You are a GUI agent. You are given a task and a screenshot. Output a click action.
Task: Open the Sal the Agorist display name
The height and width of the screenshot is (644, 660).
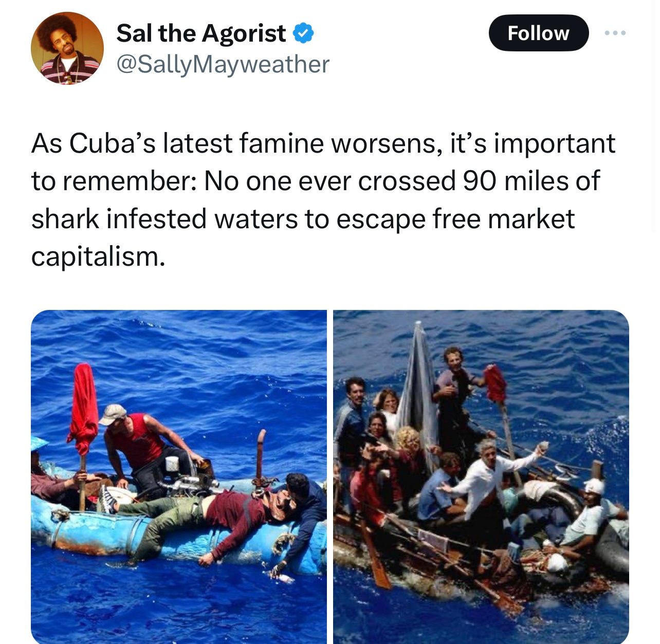[x=201, y=33]
